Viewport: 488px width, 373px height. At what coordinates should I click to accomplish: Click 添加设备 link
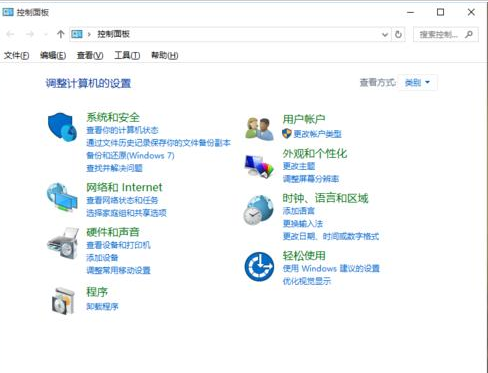click(102, 258)
